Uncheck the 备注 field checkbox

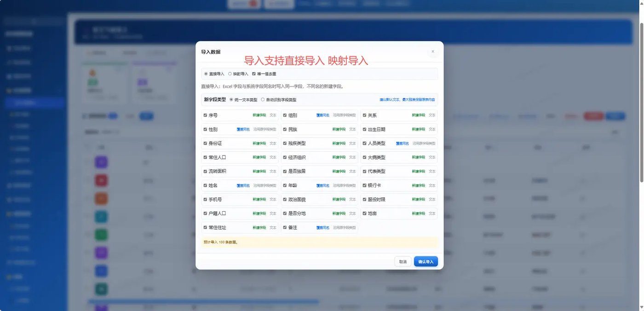285,227
